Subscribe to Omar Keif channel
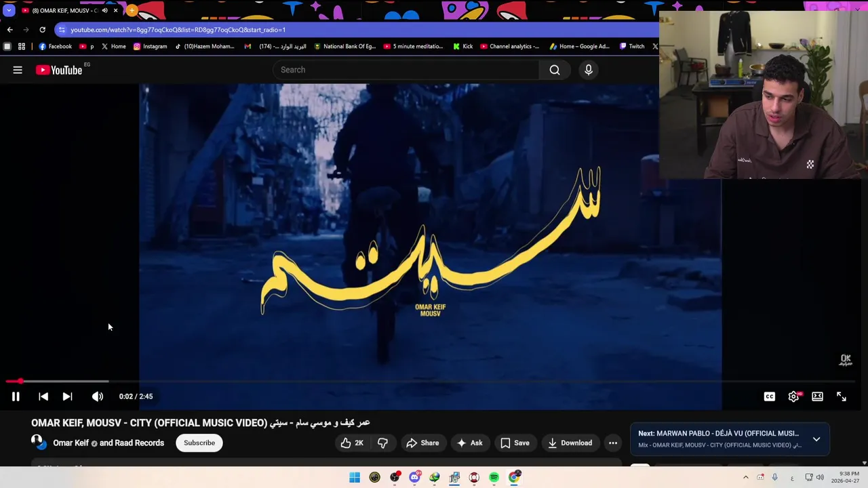This screenshot has width=868, height=488. [x=199, y=443]
